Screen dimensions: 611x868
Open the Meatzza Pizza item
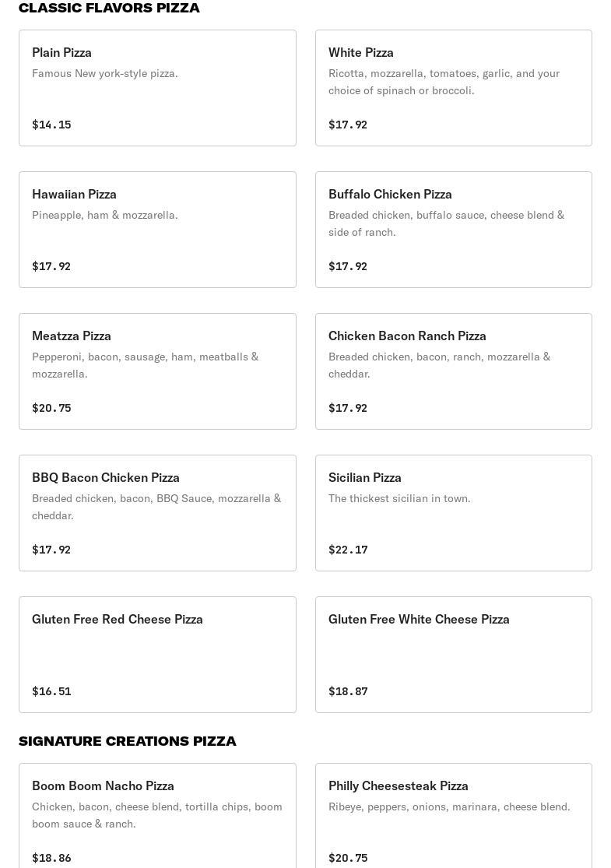pyautogui.click(x=157, y=371)
